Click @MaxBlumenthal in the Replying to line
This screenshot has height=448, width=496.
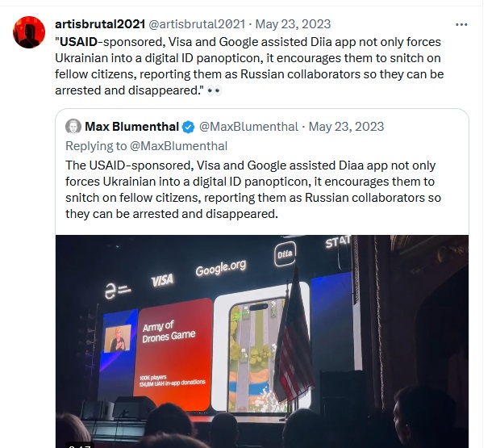[178, 146]
